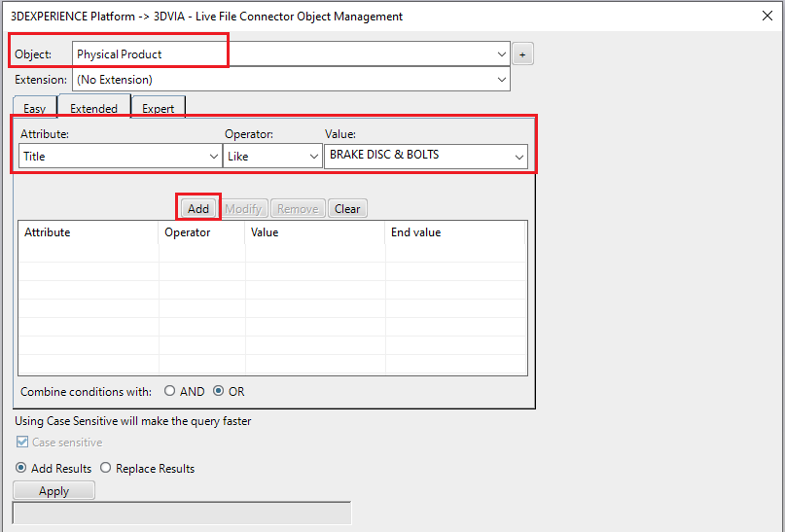
Task: Close the Live File Connector dialog
Action: 767,16
